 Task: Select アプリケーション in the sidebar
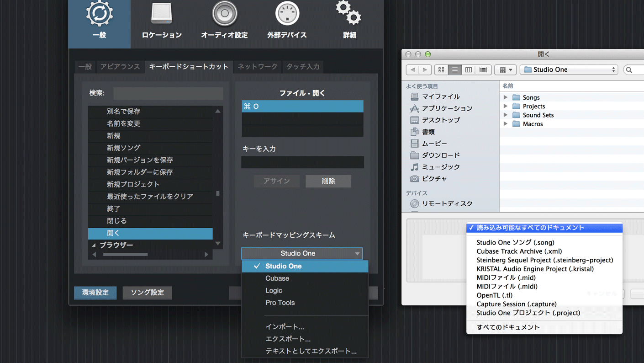[441, 108]
